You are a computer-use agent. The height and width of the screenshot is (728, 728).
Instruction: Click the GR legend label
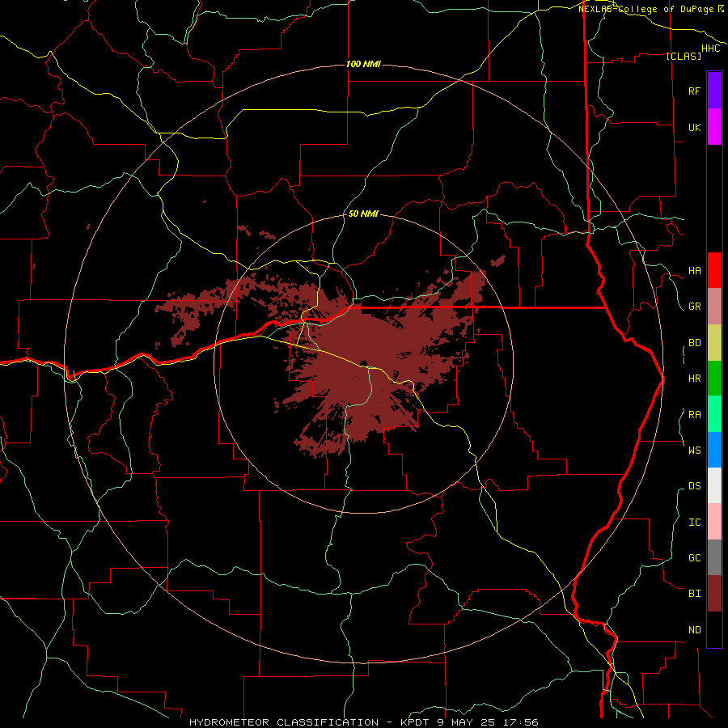(694, 307)
